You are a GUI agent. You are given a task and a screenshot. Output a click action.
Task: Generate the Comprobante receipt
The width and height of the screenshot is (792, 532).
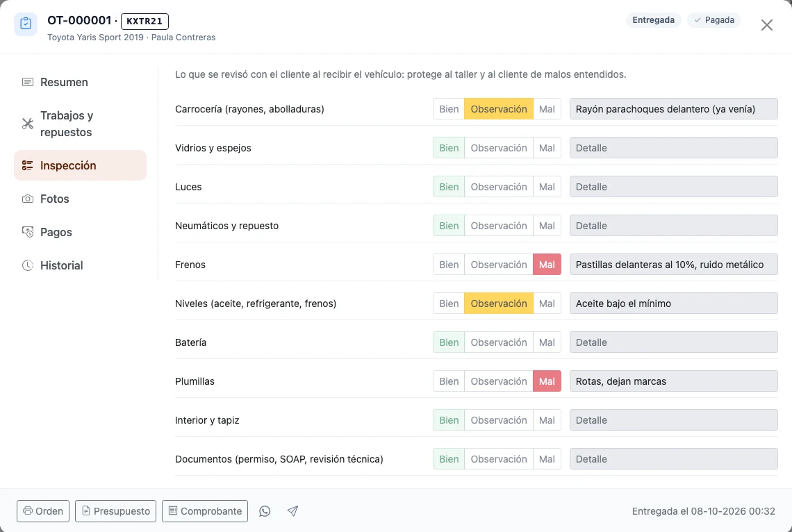pos(205,511)
